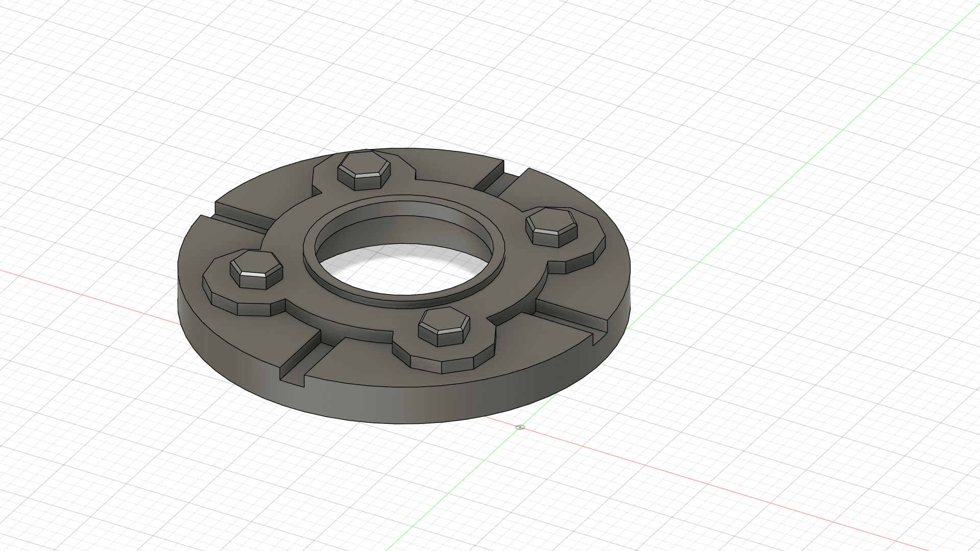The height and width of the screenshot is (551, 980).
Task: Pick the front-most hex bolt head top face
Action: (444, 320)
